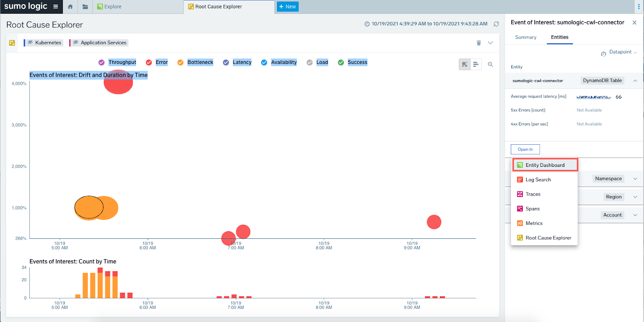This screenshot has width=644, height=322.
Task: Refresh the time range results
Action: 496,24
